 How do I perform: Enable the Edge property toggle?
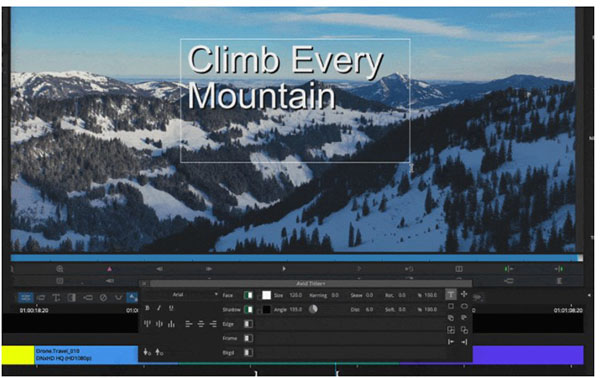[x=248, y=324]
